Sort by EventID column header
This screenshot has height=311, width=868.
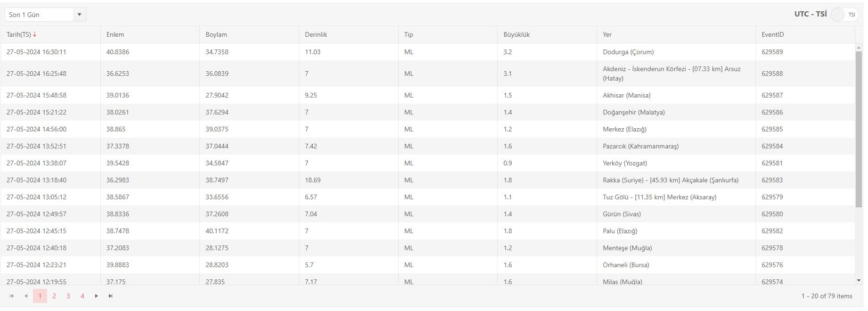point(772,34)
